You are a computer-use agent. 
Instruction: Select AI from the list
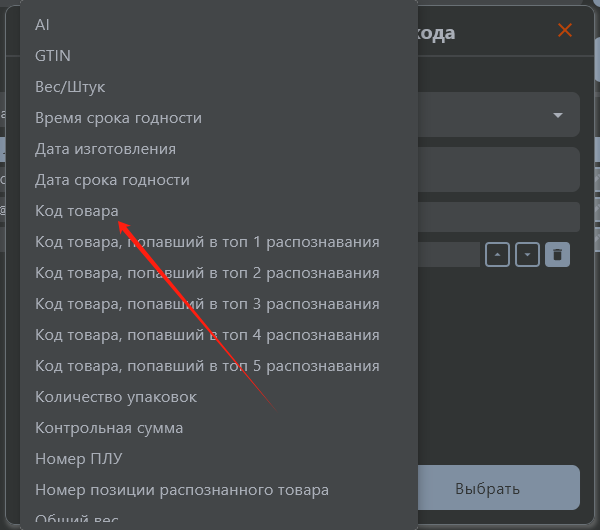[x=42, y=25]
